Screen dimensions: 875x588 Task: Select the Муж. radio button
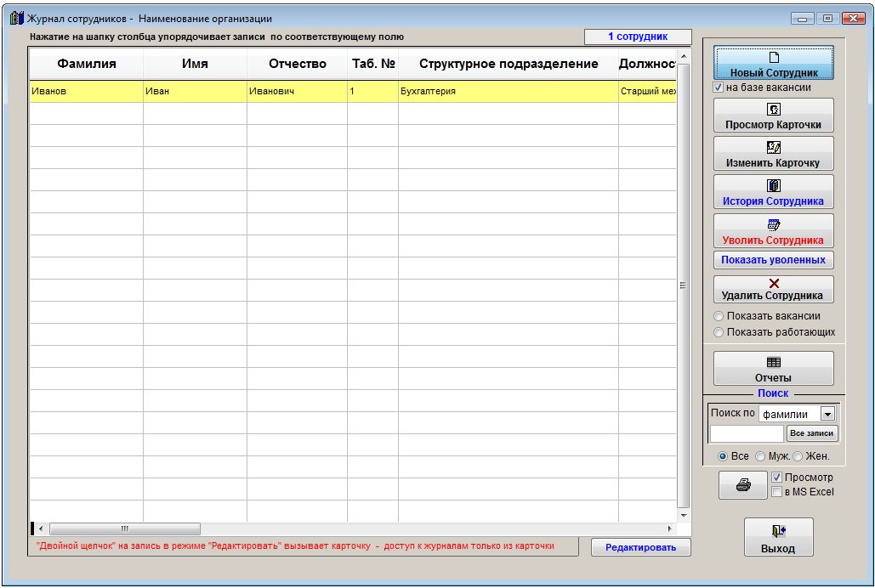coord(760,456)
